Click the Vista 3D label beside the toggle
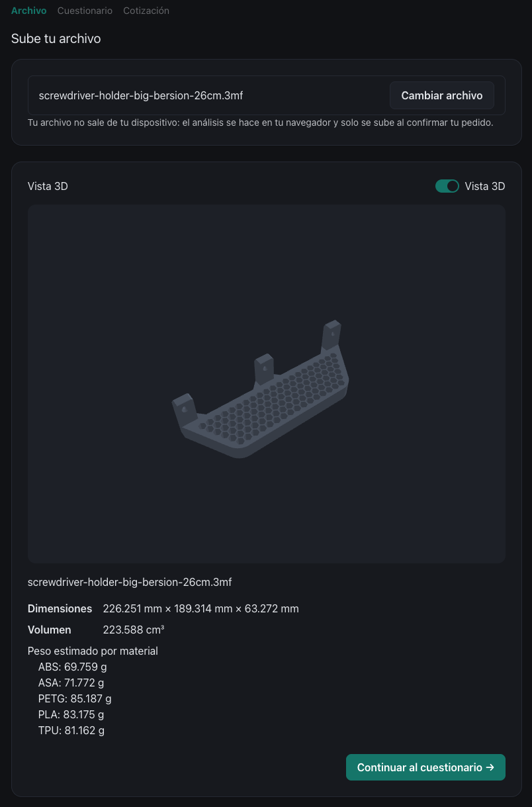Viewport: 532px width, 807px height. [x=485, y=186]
